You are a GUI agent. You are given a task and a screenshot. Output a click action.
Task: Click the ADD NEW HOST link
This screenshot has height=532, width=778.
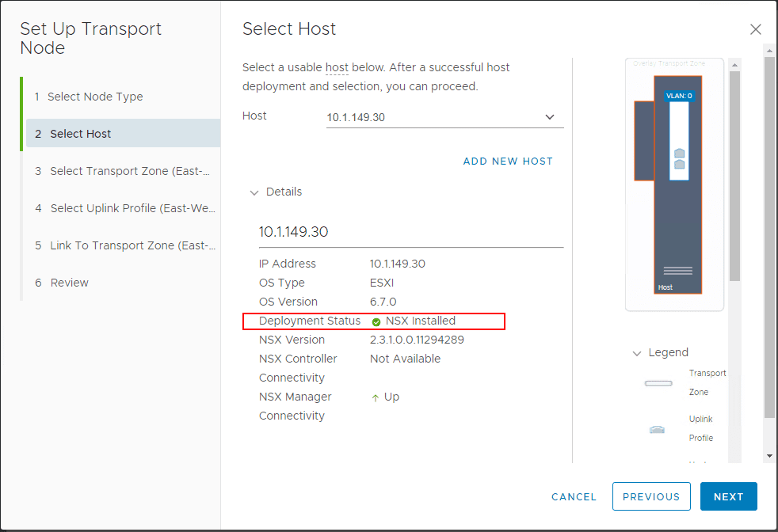[508, 161]
